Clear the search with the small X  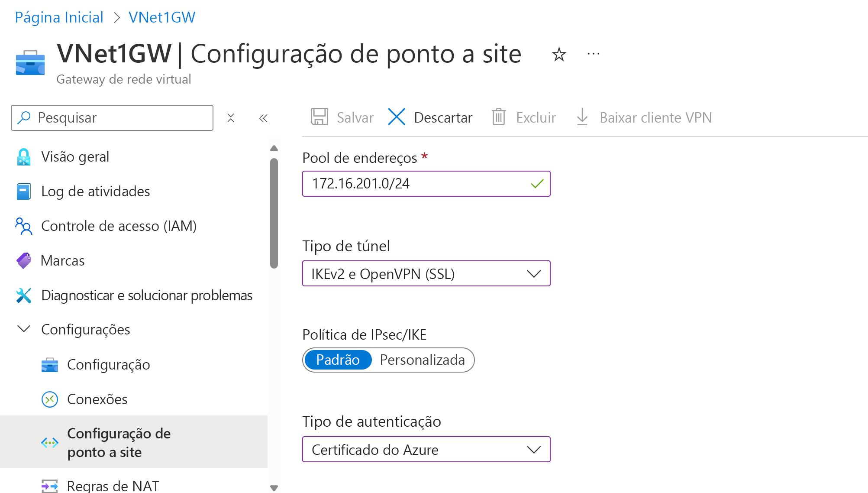[231, 118]
